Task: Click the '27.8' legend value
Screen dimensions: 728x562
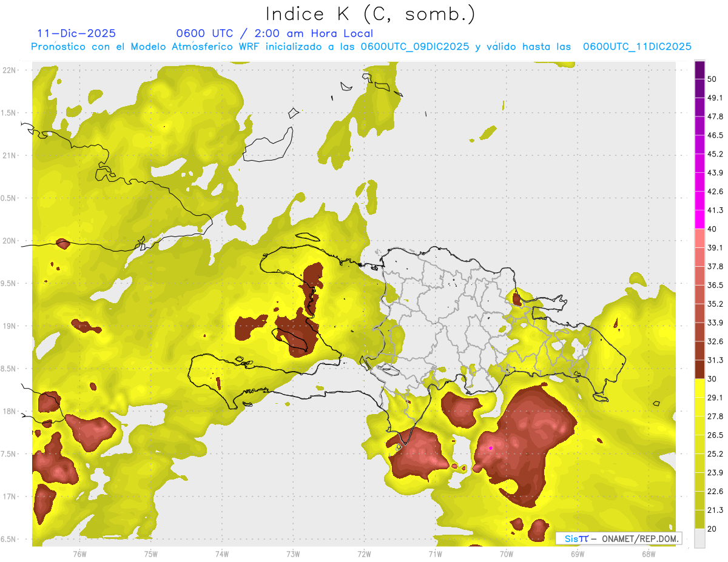Action: pyautogui.click(x=715, y=416)
